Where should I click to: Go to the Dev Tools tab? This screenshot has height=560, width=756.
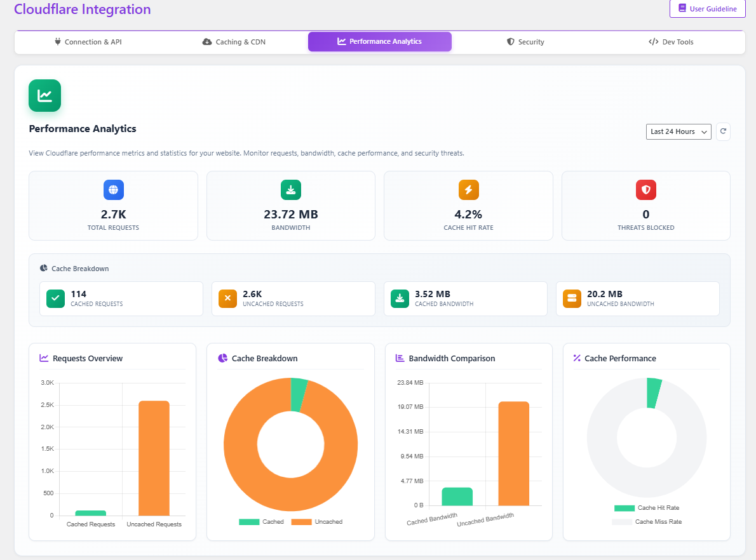click(671, 42)
